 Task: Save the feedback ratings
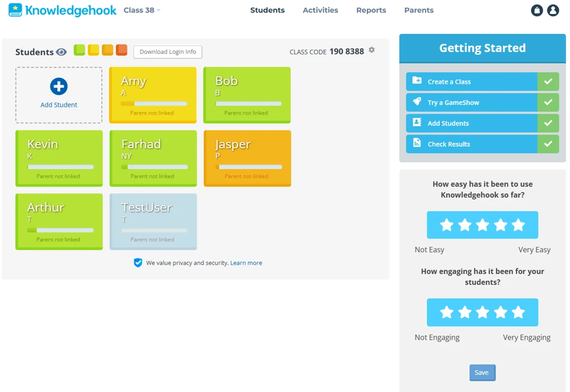(x=482, y=373)
